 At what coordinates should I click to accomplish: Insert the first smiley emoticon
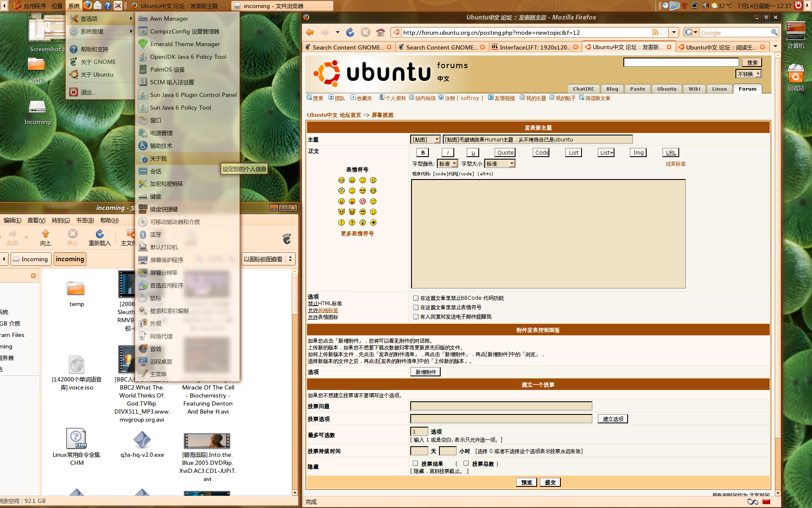pyautogui.click(x=341, y=180)
